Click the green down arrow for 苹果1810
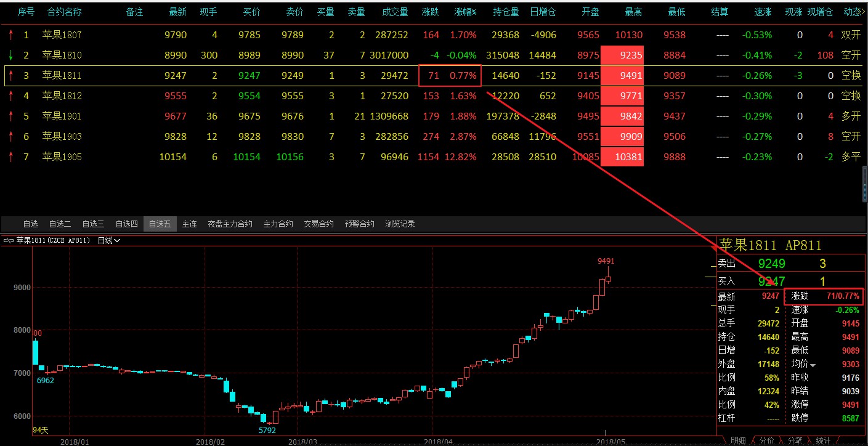This screenshot has height=446, width=868. tap(10, 55)
